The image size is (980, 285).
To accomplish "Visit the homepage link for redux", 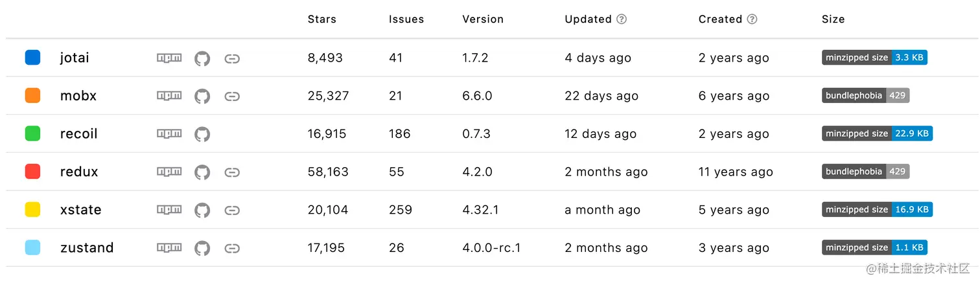I will (232, 172).
